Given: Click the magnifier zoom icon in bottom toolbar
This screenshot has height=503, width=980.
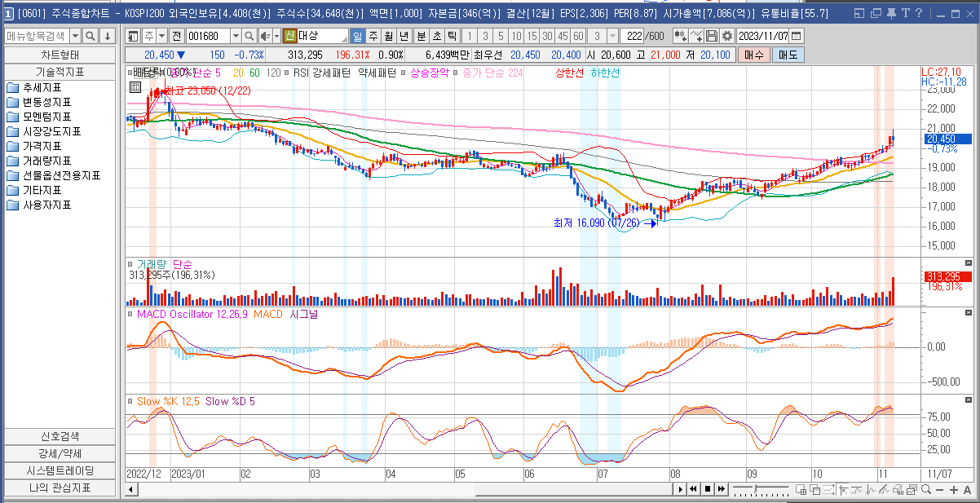Looking at the screenshot, I should pos(925,489).
